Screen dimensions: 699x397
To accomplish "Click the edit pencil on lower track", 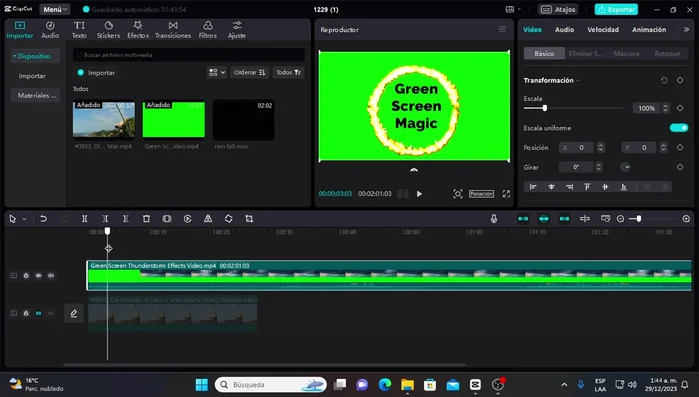I will click(74, 314).
